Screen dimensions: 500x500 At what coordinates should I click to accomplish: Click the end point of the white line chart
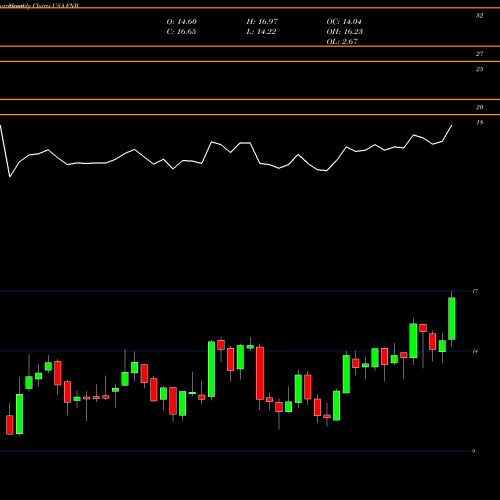click(452, 125)
